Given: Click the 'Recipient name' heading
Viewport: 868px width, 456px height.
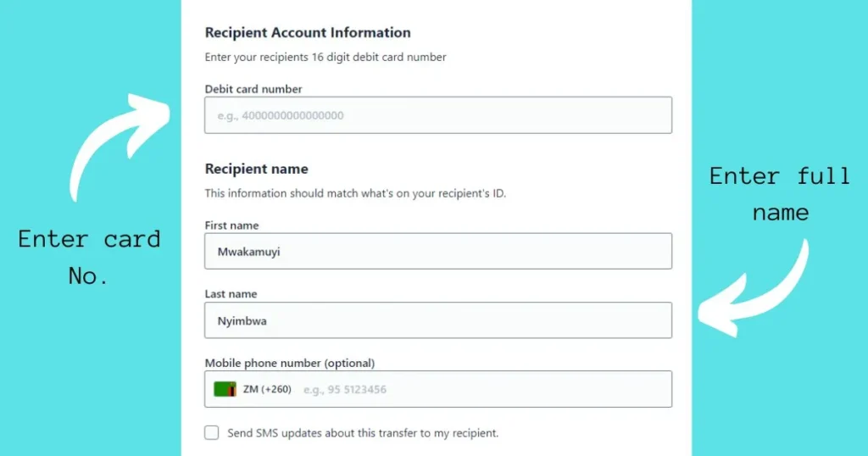Looking at the screenshot, I should 256,169.
